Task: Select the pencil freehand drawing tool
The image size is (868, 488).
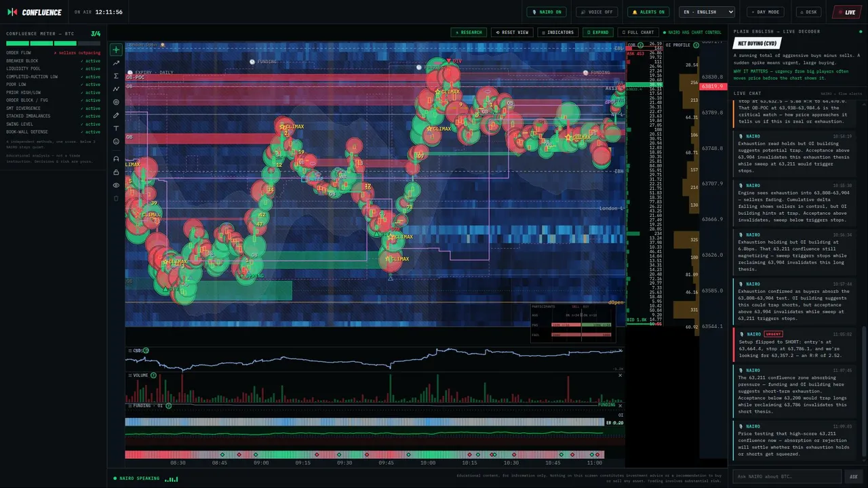Action: 116,115
